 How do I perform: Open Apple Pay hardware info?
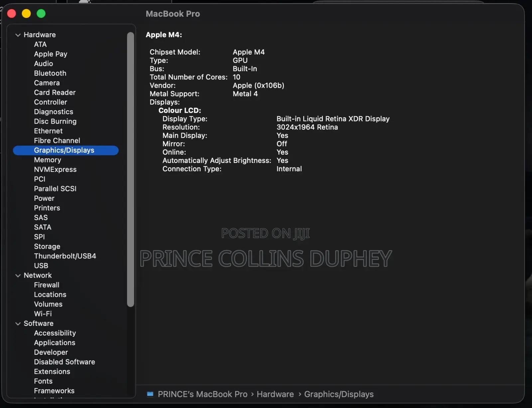click(x=51, y=54)
